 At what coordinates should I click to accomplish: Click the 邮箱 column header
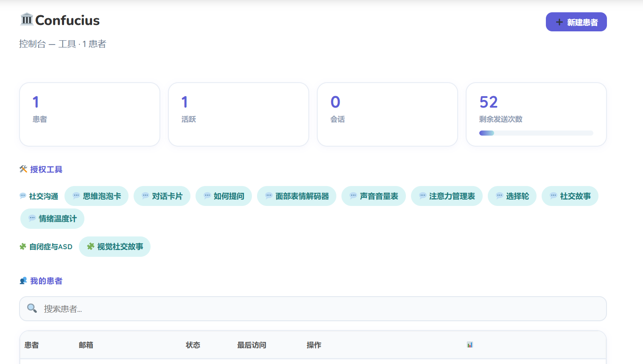86,345
